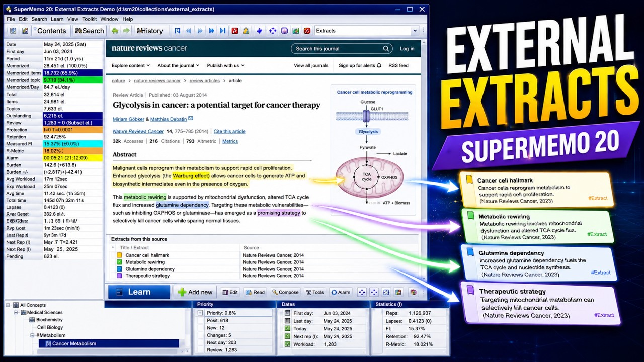Screen dimensions: 644x362
Task: Open the Edit menu
Action: click(x=23, y=19)
